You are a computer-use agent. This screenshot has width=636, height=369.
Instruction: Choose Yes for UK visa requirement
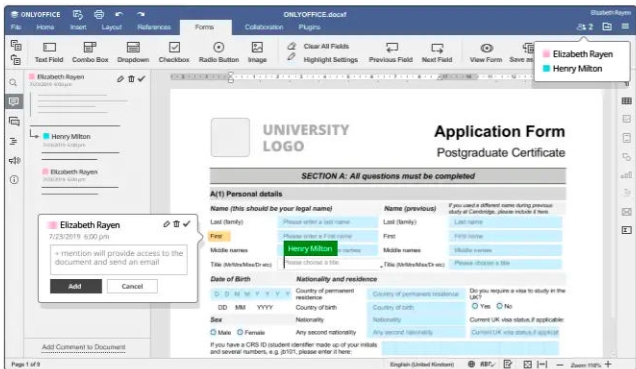click(475, 306)
